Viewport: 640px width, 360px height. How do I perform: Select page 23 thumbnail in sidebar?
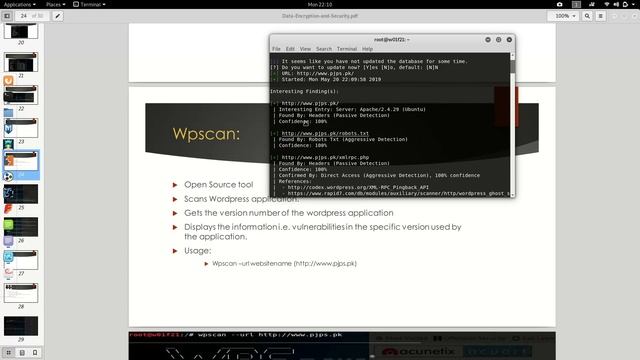point(21,128)
